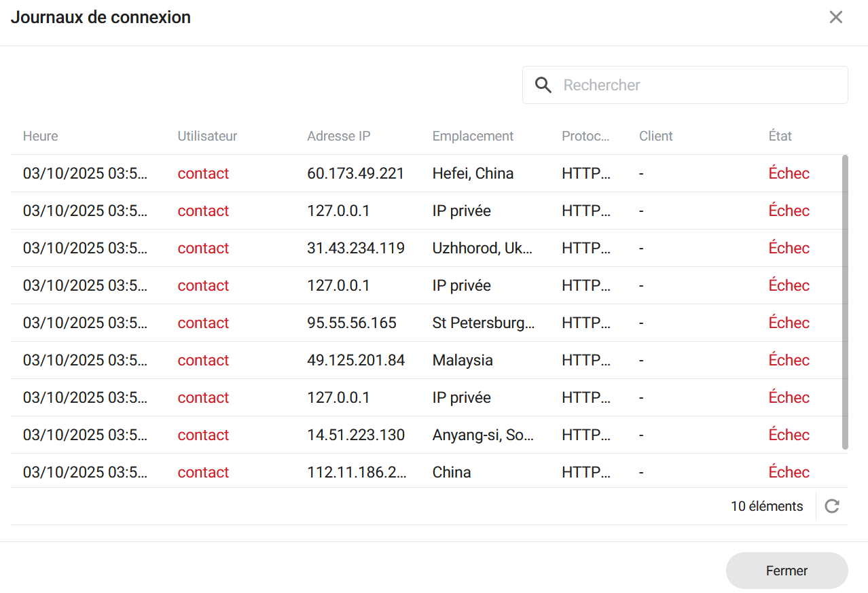Refresh the connection log list
868x593 pixels.
(x=832, y=506)
